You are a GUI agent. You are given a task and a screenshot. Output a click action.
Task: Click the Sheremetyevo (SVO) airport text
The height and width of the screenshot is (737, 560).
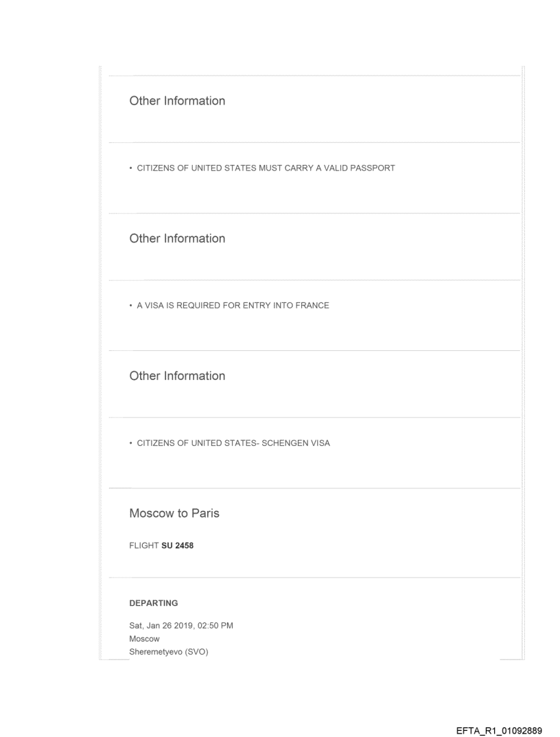coord(169,652)
